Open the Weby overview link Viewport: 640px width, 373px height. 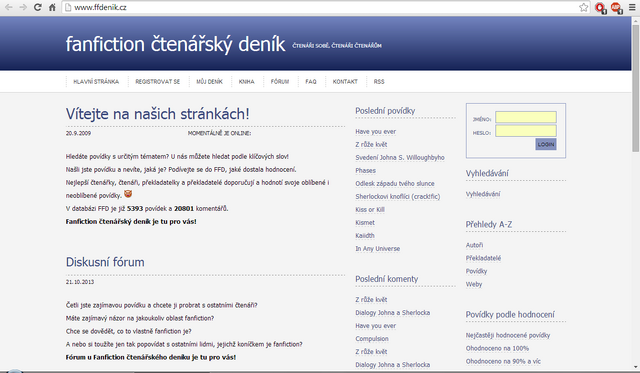[474, 284]
